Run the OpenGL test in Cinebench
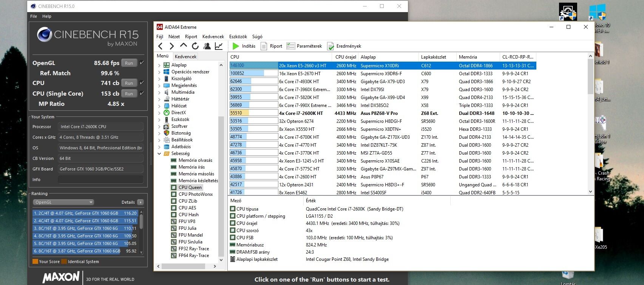 pyautogui.click(x=129, y=63)
